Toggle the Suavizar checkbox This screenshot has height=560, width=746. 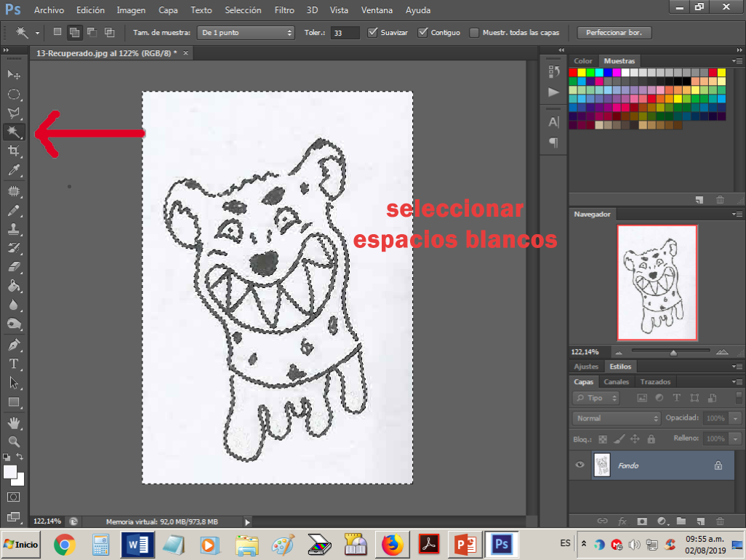[373, 32]
